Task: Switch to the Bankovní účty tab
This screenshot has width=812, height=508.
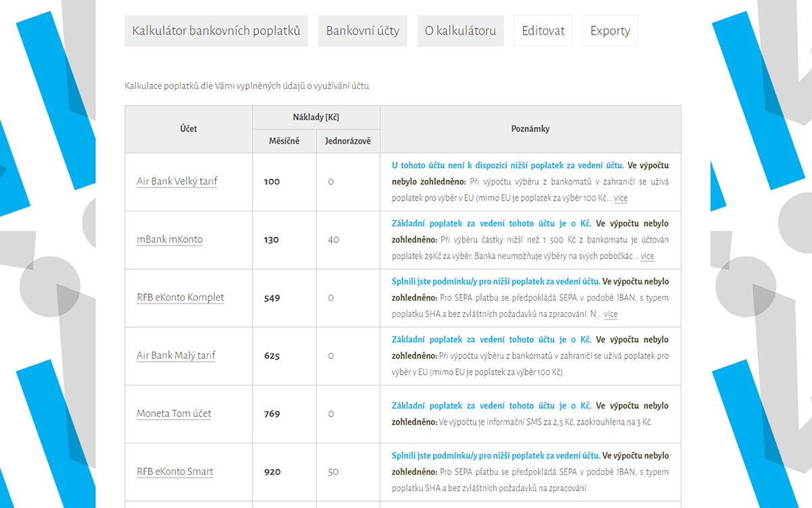Action: point(363,31)
